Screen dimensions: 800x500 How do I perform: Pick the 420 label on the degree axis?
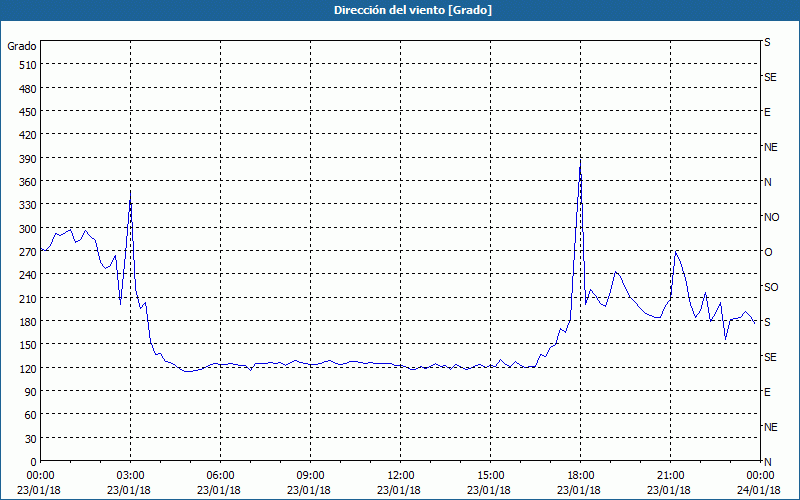29,135
